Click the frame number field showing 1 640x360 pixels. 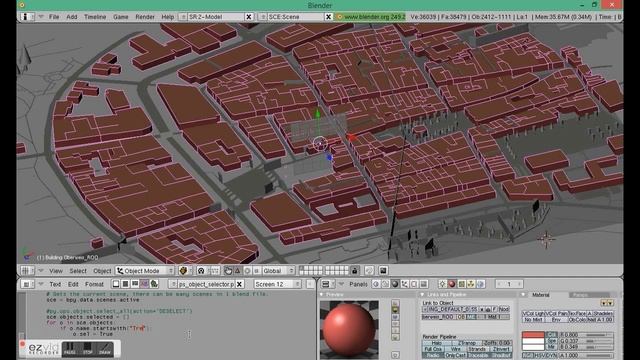(x=509, y=284)
